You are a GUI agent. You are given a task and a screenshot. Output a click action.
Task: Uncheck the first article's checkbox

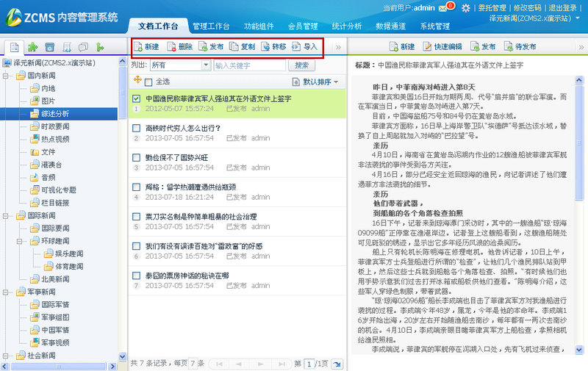tap(137, 98)
